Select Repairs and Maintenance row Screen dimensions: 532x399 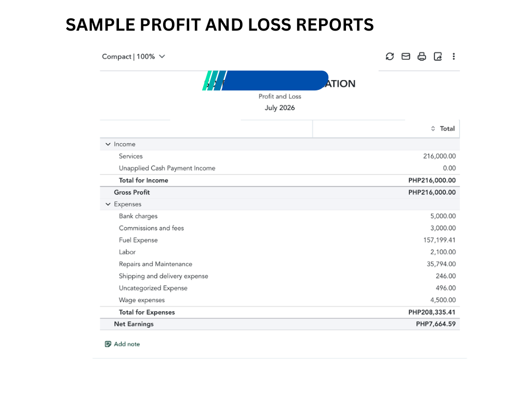(280, 264)
